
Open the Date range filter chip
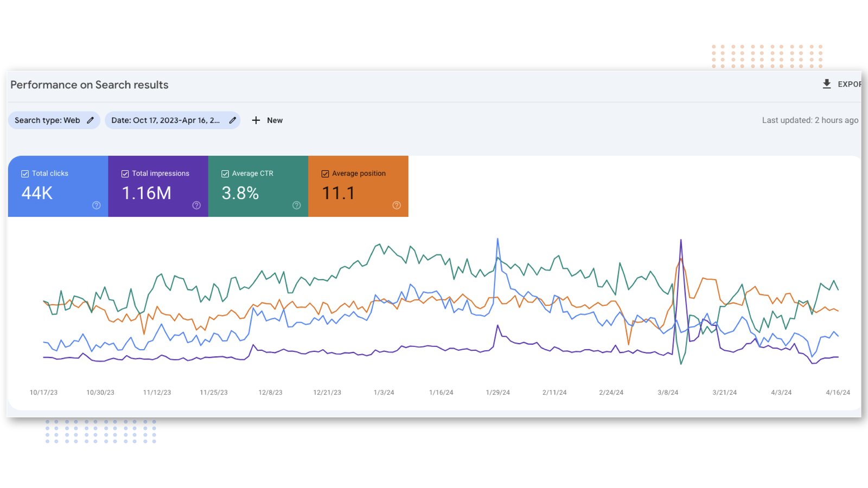tap(165, 120)
